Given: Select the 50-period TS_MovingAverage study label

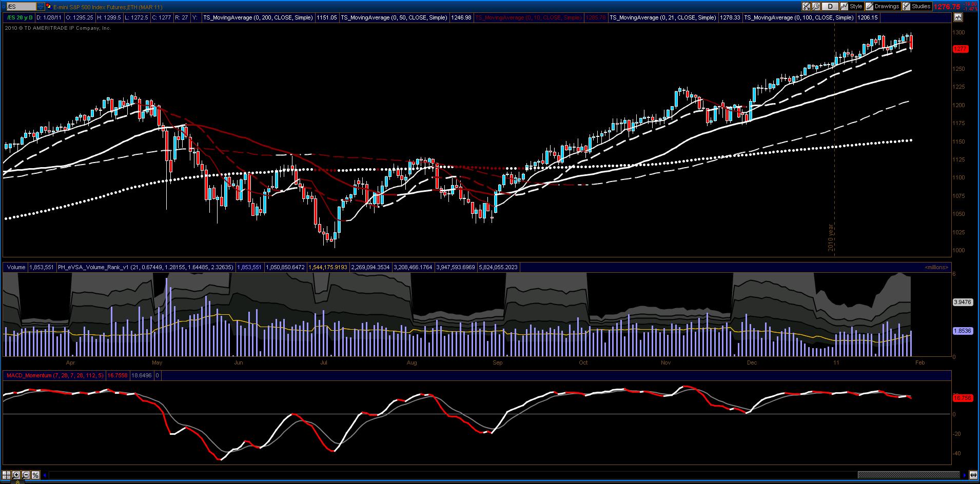Looking at the screenshot, I should click(394, 17).
